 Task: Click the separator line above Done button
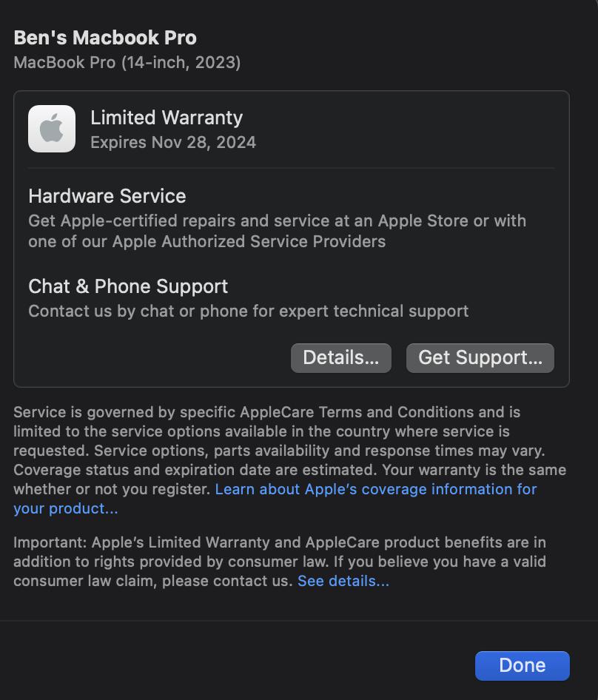(299, 621)
